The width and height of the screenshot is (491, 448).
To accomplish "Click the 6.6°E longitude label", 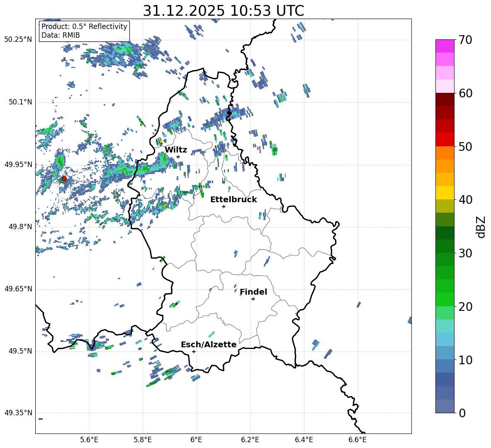I will [357, 440].
